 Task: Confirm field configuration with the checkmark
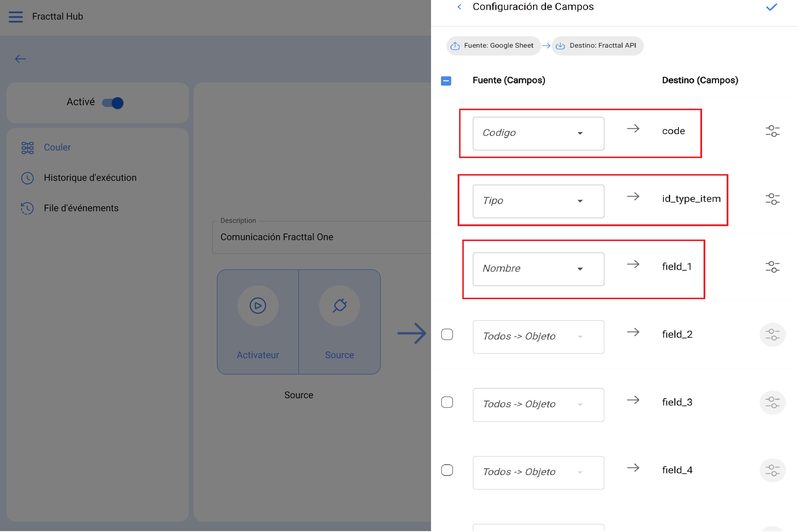coord(771,7)
